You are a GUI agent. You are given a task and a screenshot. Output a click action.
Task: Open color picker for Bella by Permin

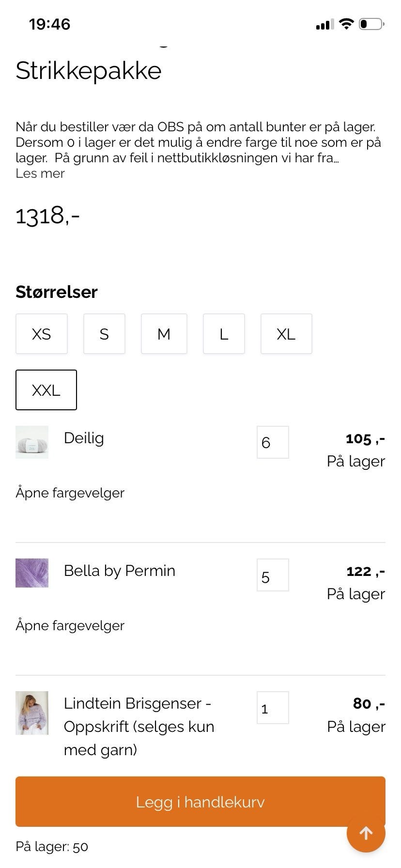(70, 625)
